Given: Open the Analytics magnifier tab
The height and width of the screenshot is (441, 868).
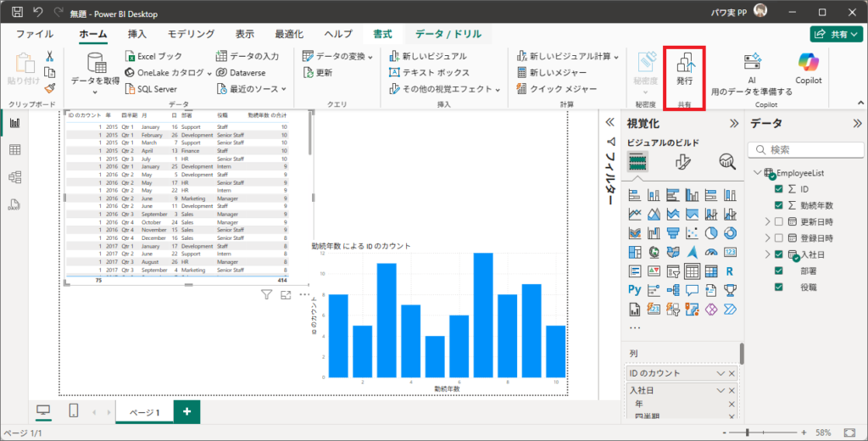Looking at the screenshot, I should 726,162.
